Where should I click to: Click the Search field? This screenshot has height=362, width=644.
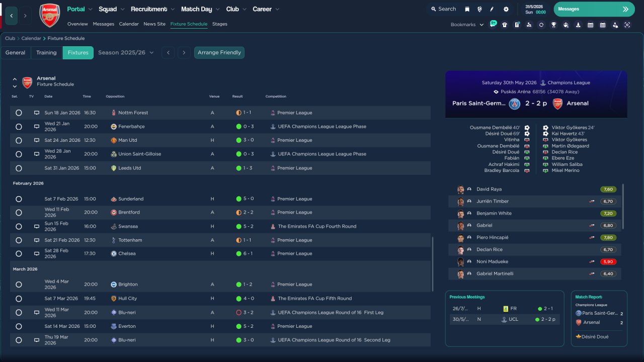(443, 9)
